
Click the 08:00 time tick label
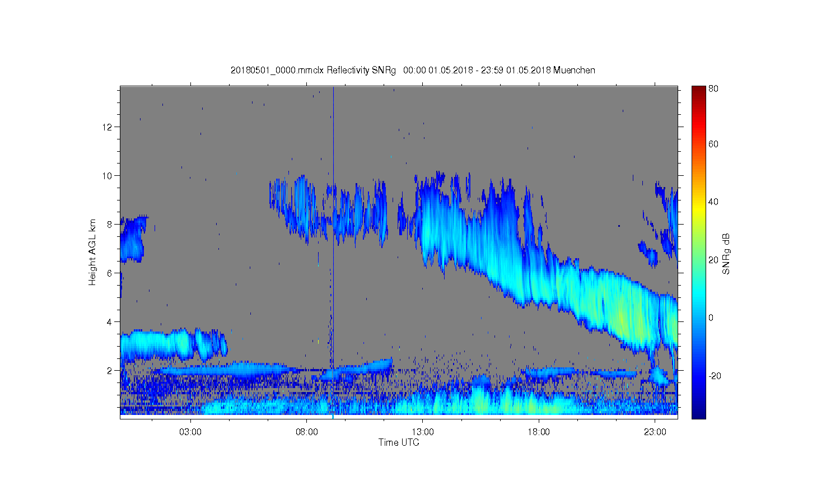(x=307, y=432)
